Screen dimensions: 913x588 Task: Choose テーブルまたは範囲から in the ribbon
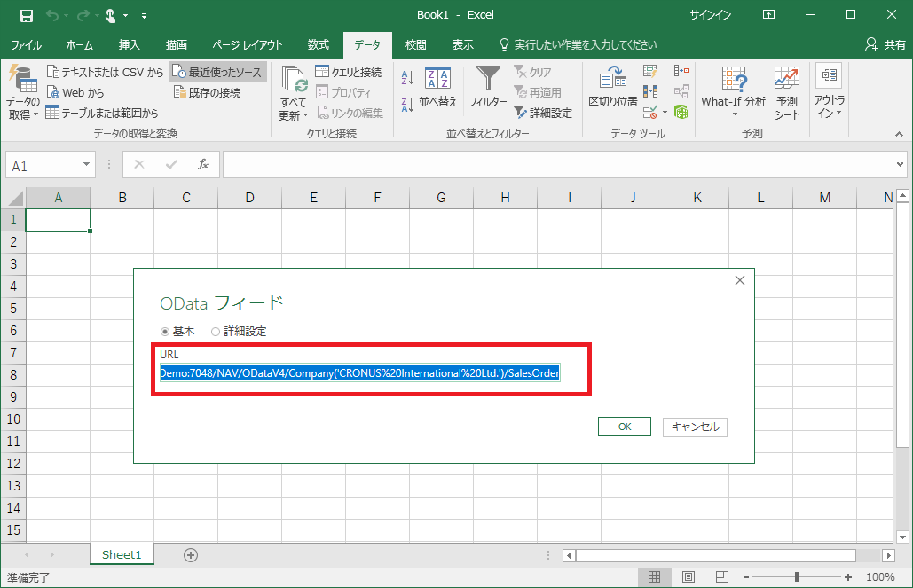coord(102,113)
